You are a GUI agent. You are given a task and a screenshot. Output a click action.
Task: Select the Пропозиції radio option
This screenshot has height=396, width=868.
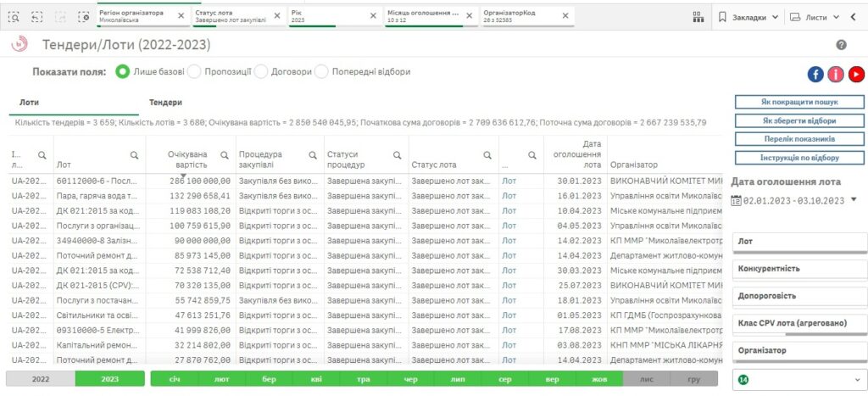tap(194, 72)
